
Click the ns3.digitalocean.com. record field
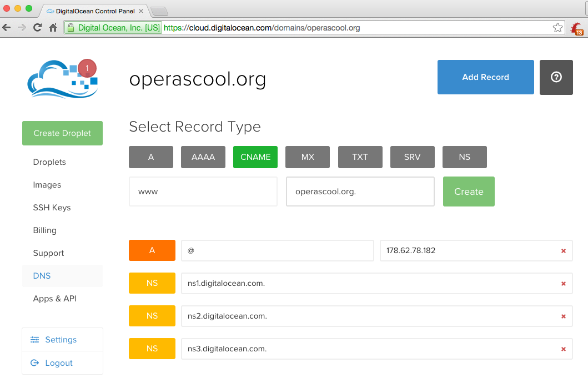coord(377,349)
